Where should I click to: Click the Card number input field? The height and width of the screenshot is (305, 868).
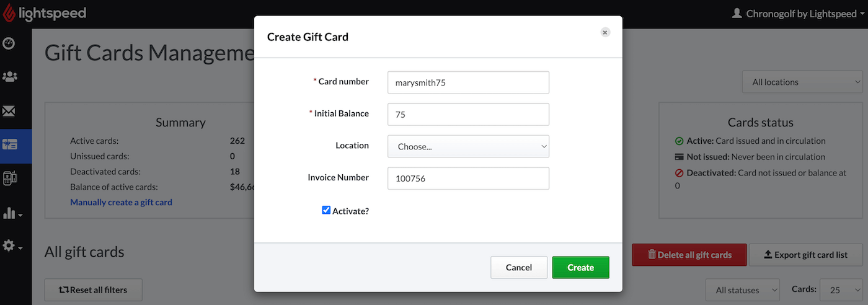pyautogui.click(x=468, y=82)
